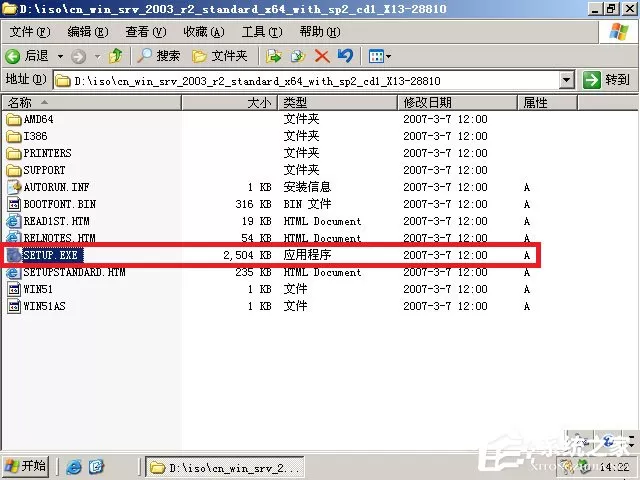Click the PRINTERS folder name

47,153
